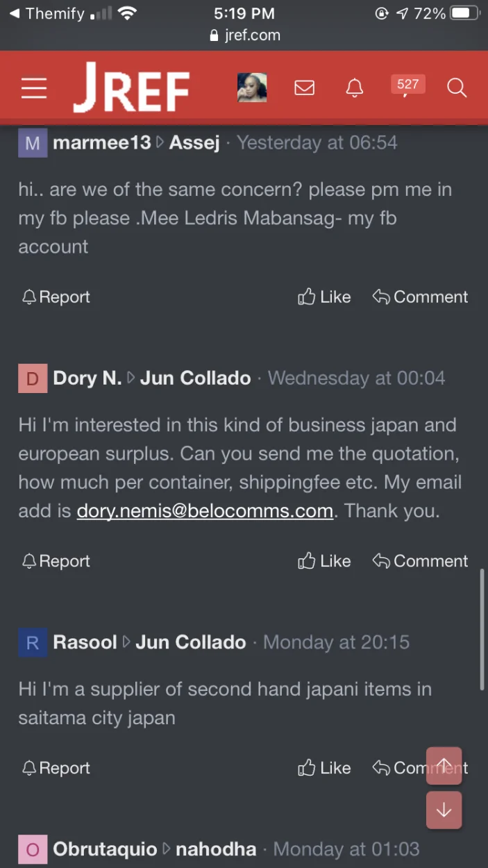This screenshot has height=868, width=488.
Task: Open Jun Collado's profile from Dory's post
Action: click(196, 378)
